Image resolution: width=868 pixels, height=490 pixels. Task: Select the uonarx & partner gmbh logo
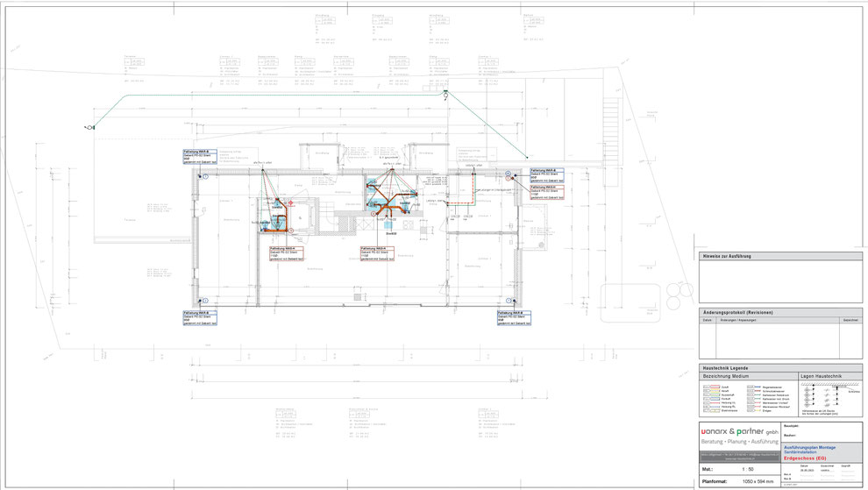click(x=740, y=431)
